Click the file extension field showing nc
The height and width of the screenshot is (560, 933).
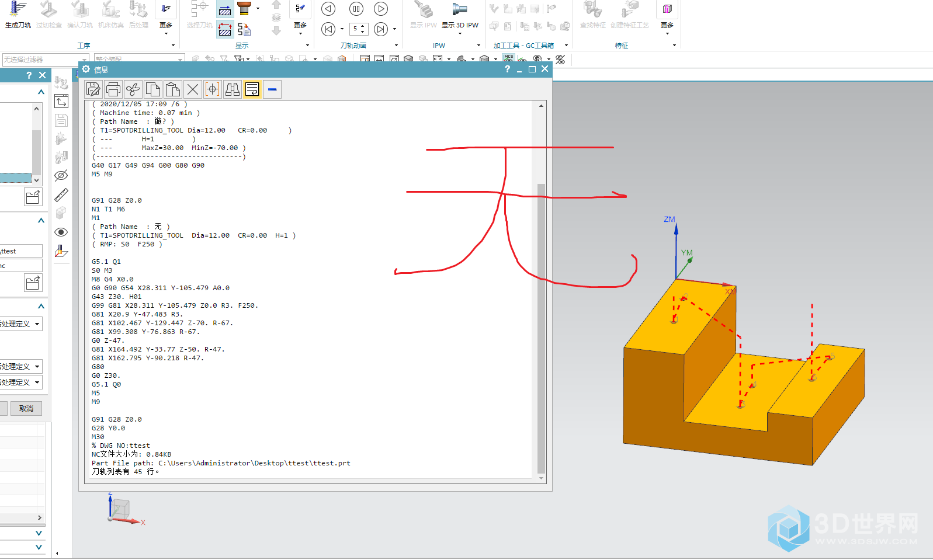click(x=21, y=266)
